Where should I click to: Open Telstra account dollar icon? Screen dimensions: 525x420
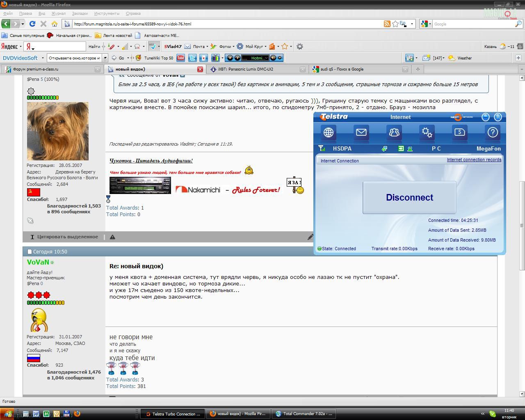(x=460, y=132)
